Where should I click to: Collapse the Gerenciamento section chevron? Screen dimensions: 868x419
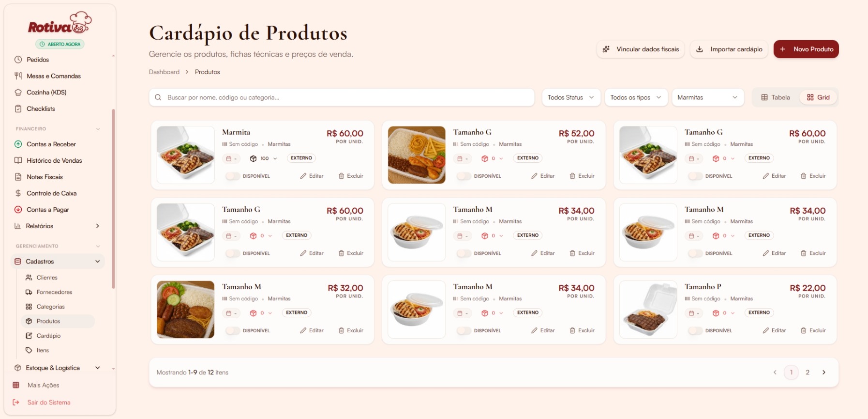pos(98,246)
